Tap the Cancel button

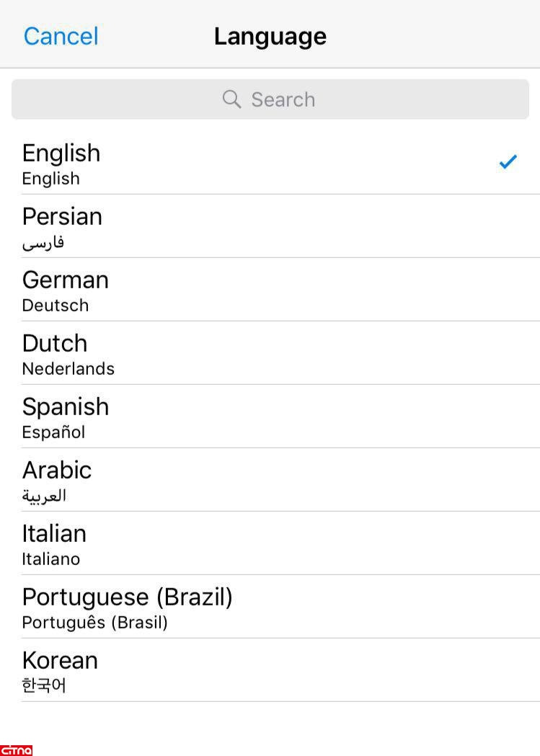point(61,36)
